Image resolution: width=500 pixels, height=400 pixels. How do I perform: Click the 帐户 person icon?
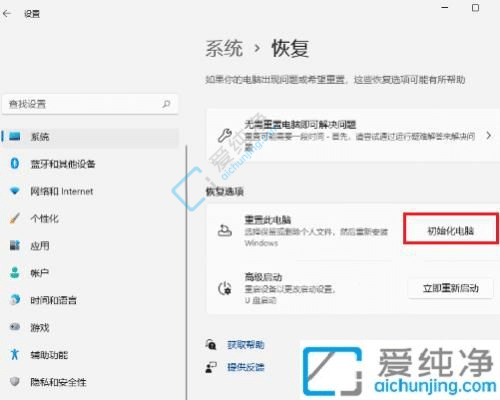(15, 273)
